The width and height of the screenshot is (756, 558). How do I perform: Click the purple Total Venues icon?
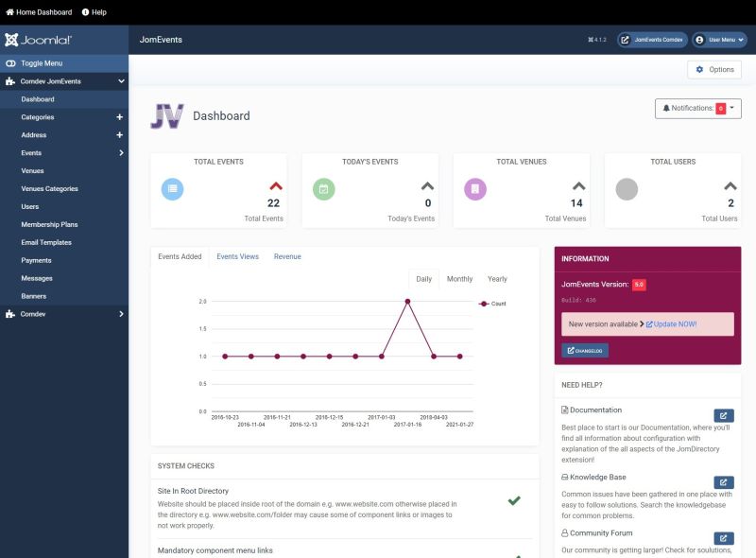click(476, 188)
